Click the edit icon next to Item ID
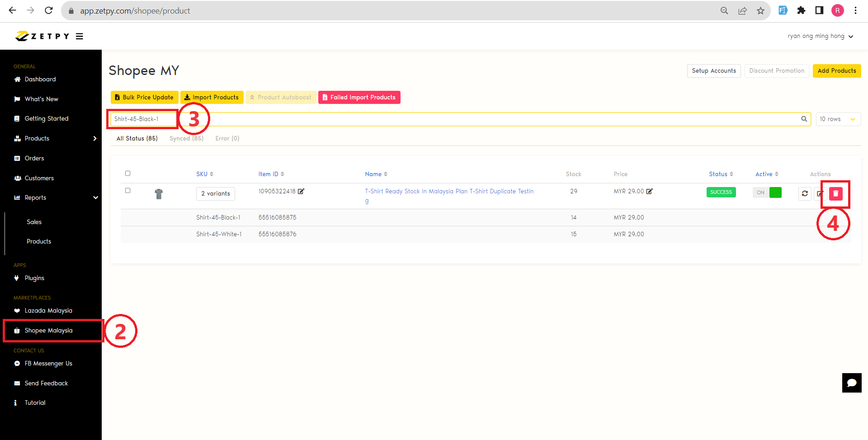 point(301,192)
